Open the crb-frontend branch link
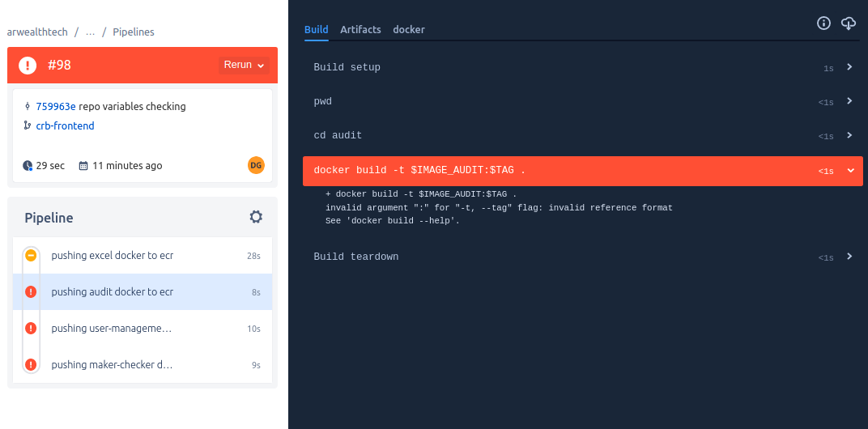Image resolution: width=868 pixels, height=429 pixels. tap(66, 125)
